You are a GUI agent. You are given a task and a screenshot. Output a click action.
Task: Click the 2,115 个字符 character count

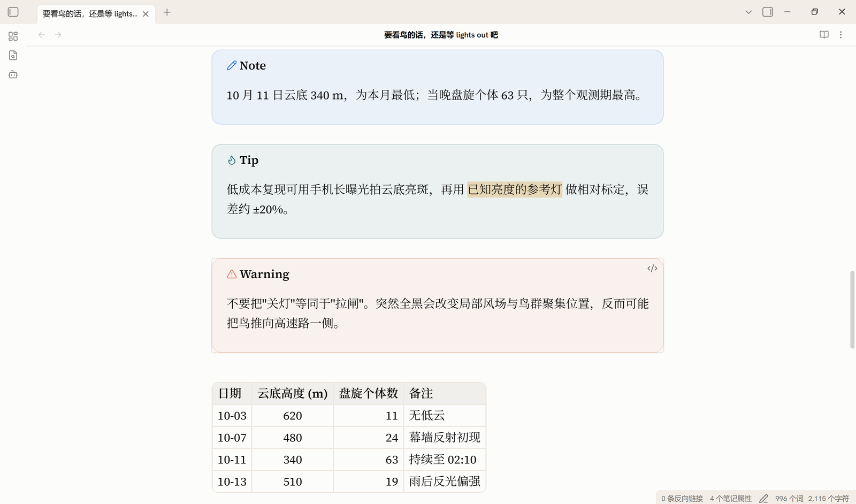click(x=829, y=499)
